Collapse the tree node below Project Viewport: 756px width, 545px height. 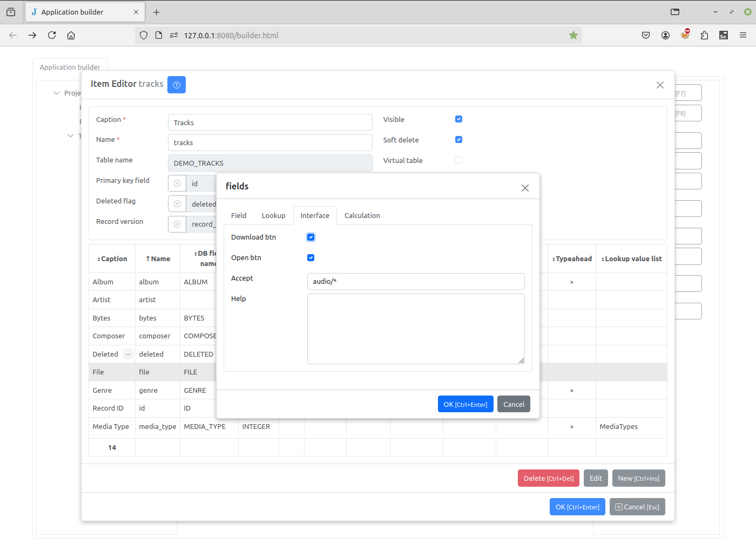70,136
